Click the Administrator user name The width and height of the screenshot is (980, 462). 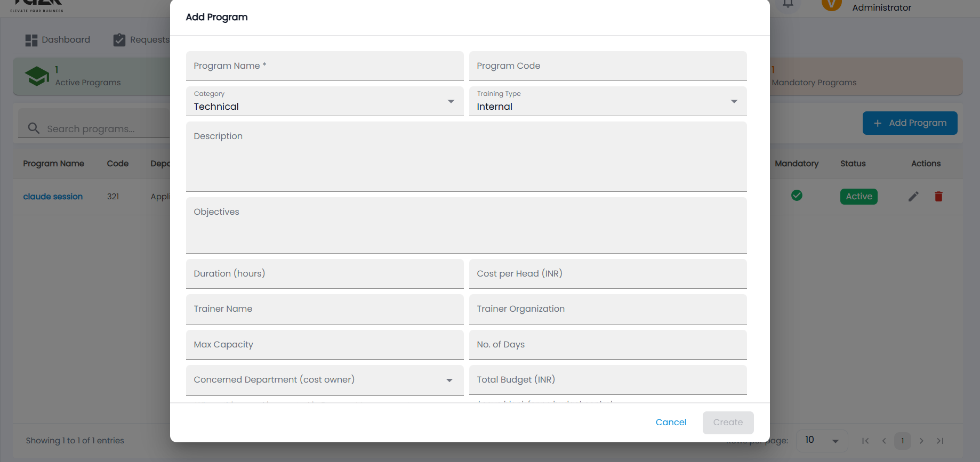[881, 7]
